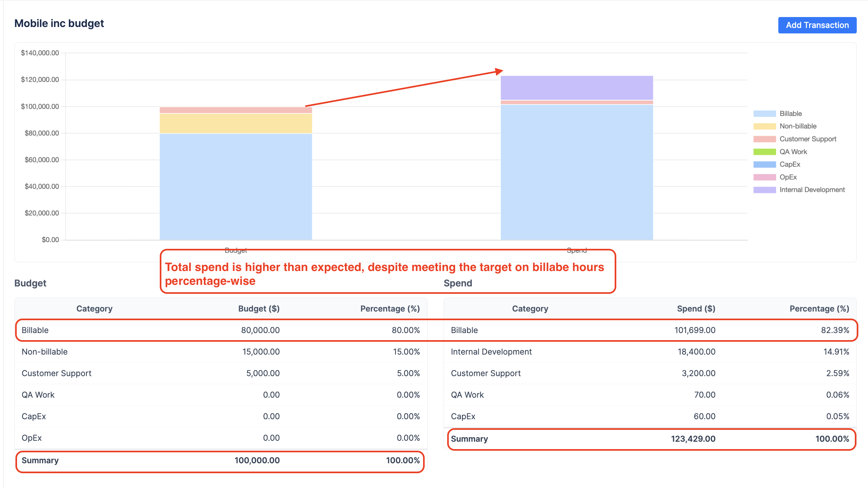Toggle the Non-billable legend color swatch
The image size is (868, 488).
point(764,126)
